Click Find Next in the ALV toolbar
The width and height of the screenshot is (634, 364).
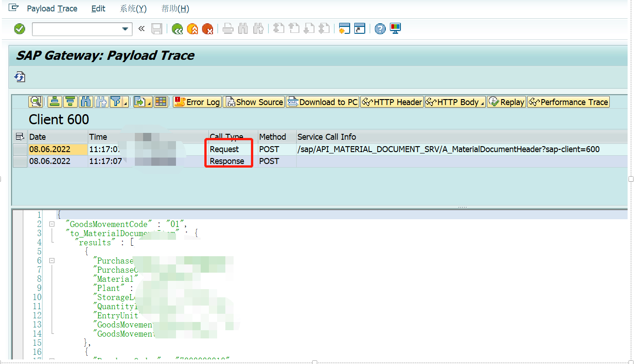pos(101,102)
